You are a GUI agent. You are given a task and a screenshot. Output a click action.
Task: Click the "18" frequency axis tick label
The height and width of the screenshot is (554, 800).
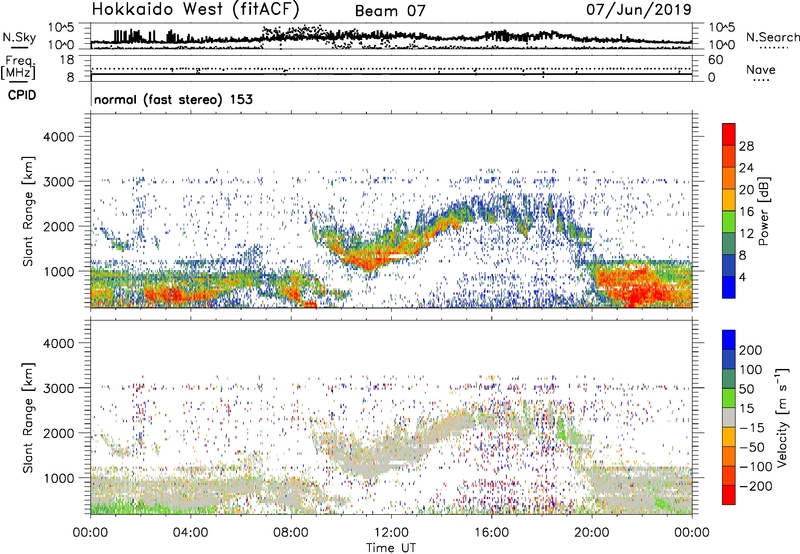(67, 60)
